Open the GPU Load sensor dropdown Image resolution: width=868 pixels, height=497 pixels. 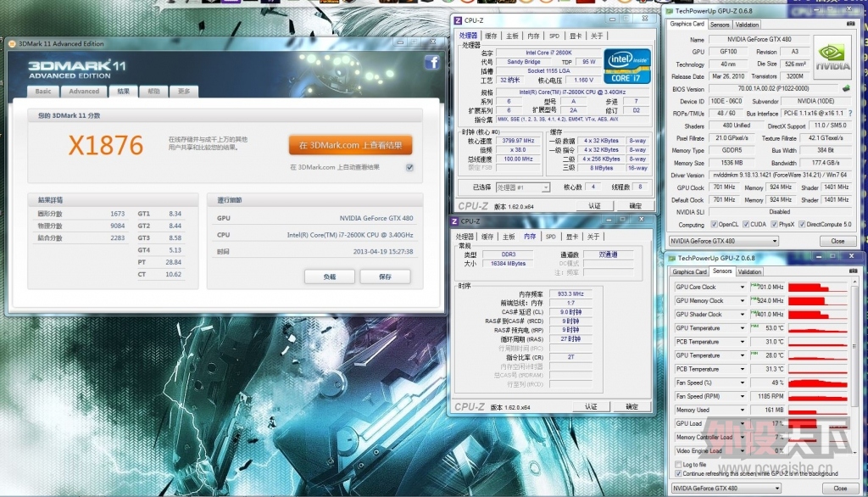click(743, 423)
